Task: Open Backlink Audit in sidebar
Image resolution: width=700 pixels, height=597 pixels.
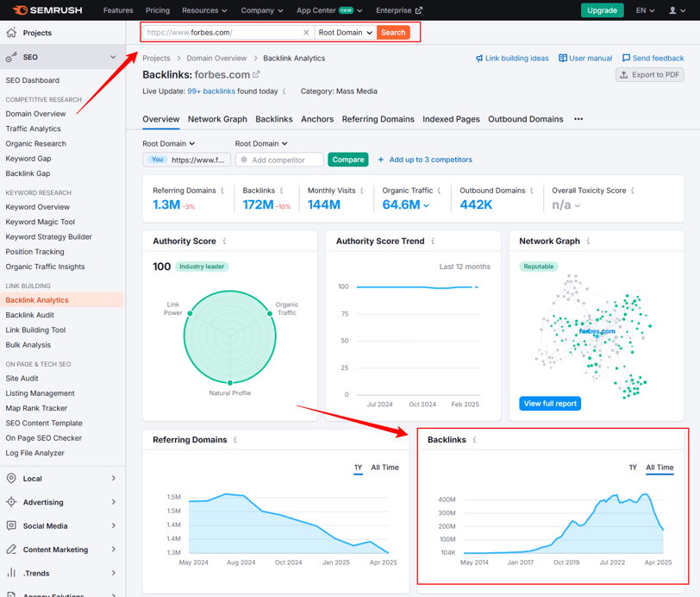Action: (30, 315)
